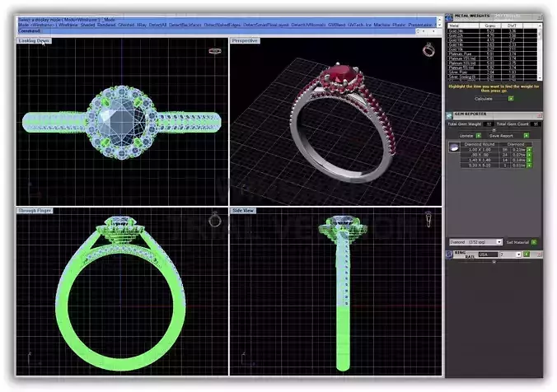The height and width of the screenshot is (392, 557).
Task: Click green arrow for 5.20 X 5.20 row
Action: point(529,166)
